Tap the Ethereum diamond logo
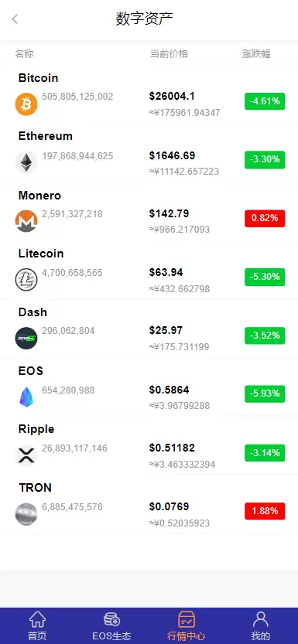298x644 pixels. (26, 162)
